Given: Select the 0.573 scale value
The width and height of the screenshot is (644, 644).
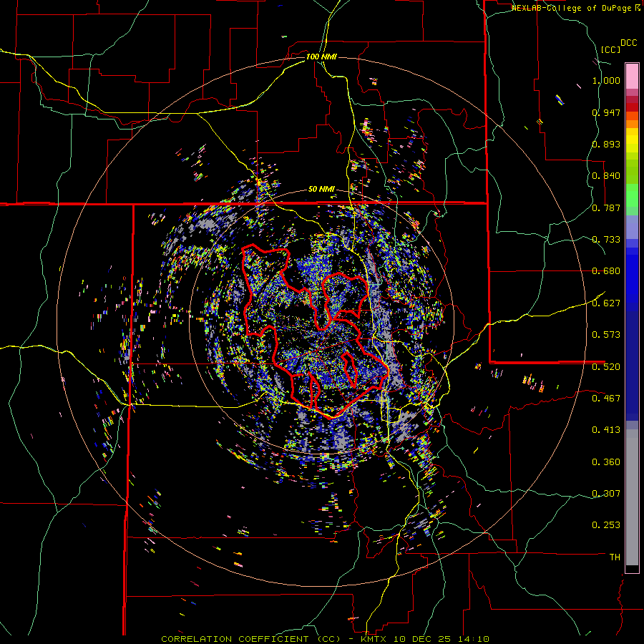Looking at the screenshot, I should (606, 335).
